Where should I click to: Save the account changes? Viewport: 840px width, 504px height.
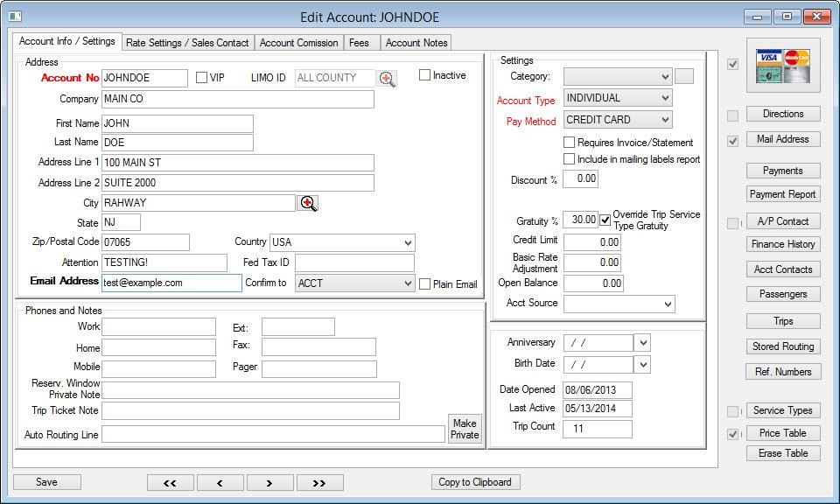[46, 482]
